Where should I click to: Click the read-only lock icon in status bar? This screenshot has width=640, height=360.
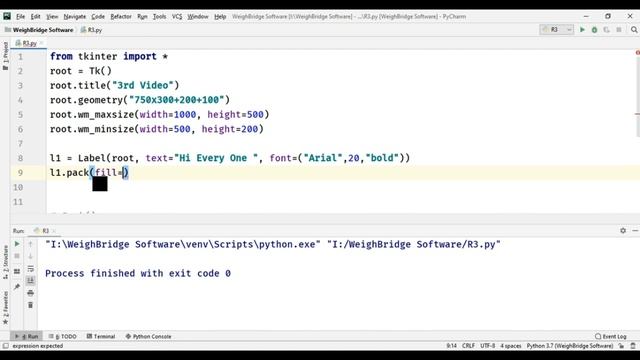pyautogui.click(x=621, y=346)
